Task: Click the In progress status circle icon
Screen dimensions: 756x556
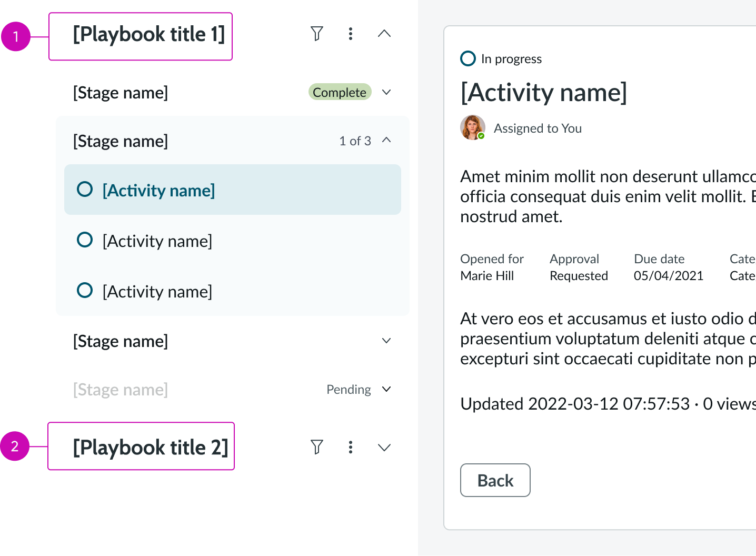Action: 468,58
